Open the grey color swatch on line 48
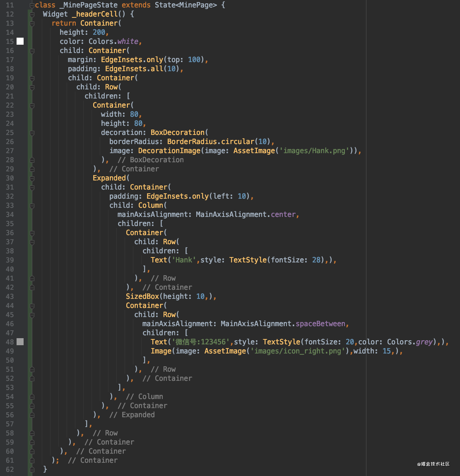This screenshot has height=476, width=460. (x=20, y=342)
